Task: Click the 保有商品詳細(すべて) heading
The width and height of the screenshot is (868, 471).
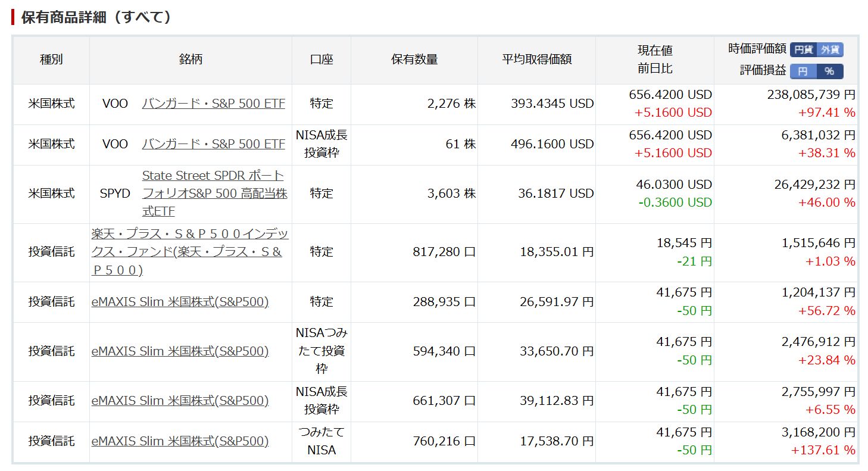Action: [96, 17]
